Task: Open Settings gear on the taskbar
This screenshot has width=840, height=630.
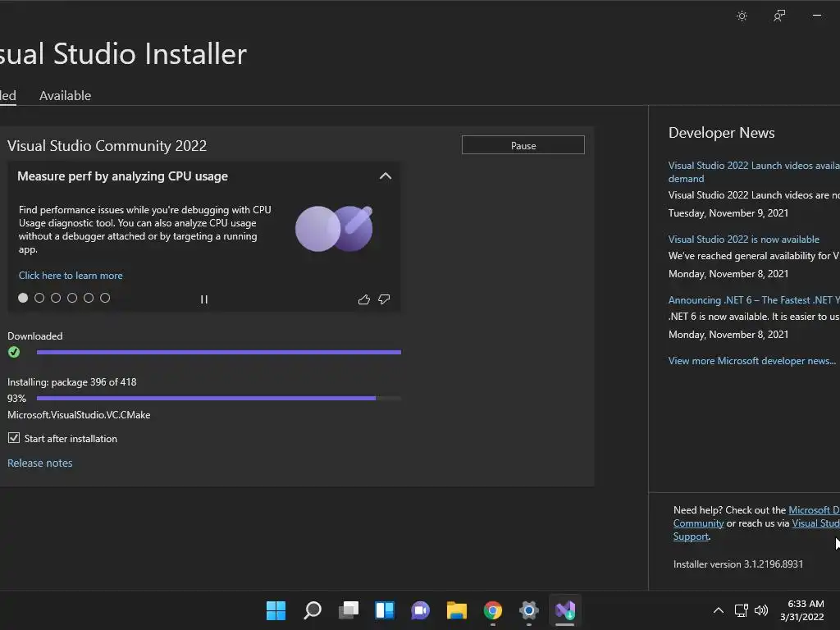Action: pos(529,610)
